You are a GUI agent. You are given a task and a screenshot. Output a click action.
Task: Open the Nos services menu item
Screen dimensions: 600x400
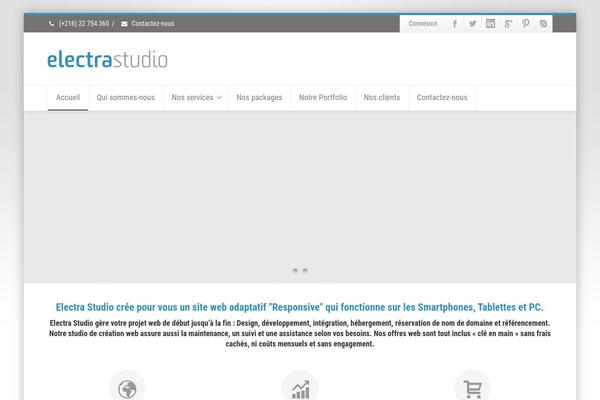[x=192, y=98]
